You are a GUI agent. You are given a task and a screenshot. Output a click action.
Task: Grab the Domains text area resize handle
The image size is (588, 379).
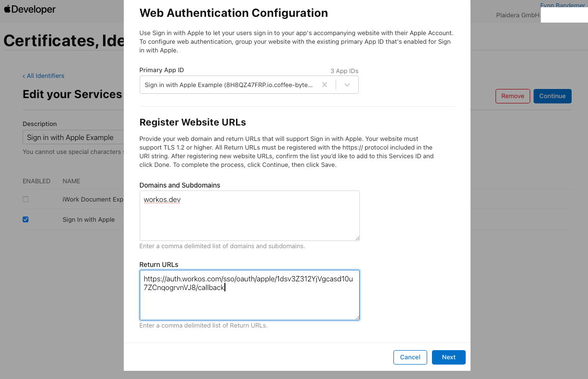[x=357, y=238]
